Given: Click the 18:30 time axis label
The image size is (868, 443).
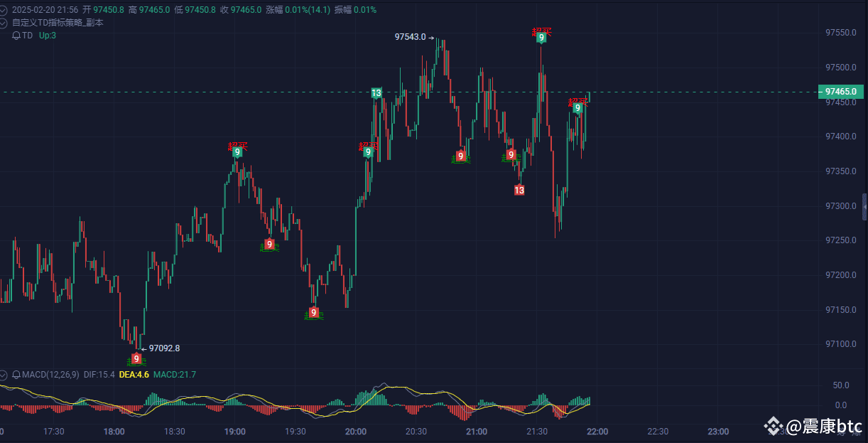Looking at the screenshot, I should (x=175, y=432).
